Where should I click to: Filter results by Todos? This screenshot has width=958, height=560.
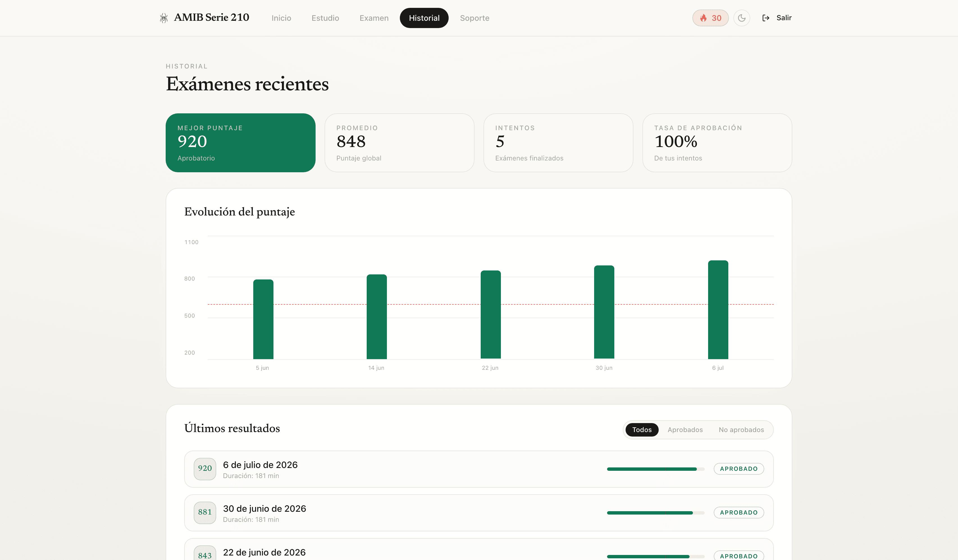coord(642,430)
